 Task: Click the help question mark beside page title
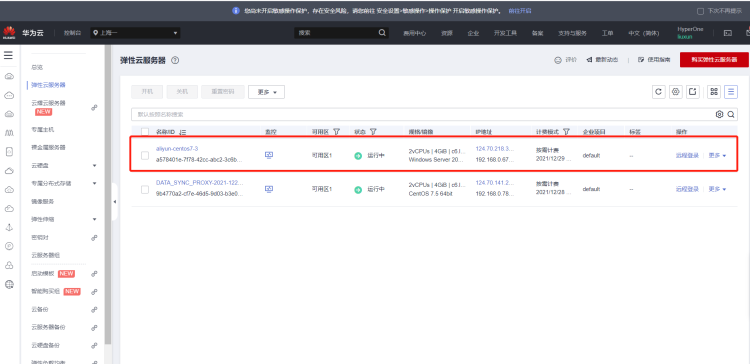click(175, 60)
